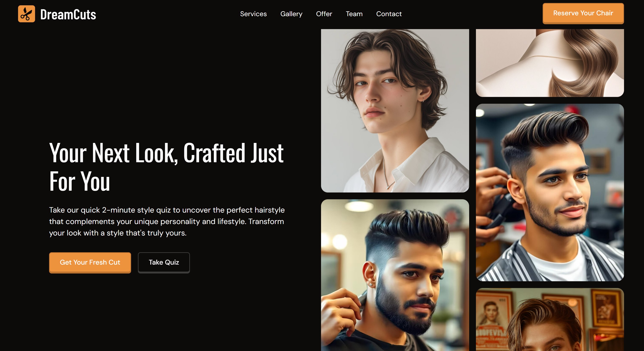Open the long wavy hair model photo
Viewport: 644px width, 351px height.
395,110
